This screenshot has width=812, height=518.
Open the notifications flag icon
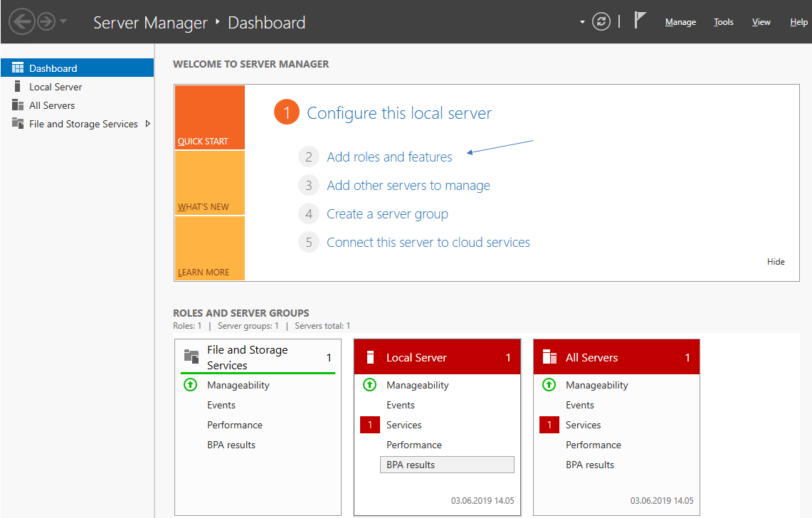tap(640, 21)
